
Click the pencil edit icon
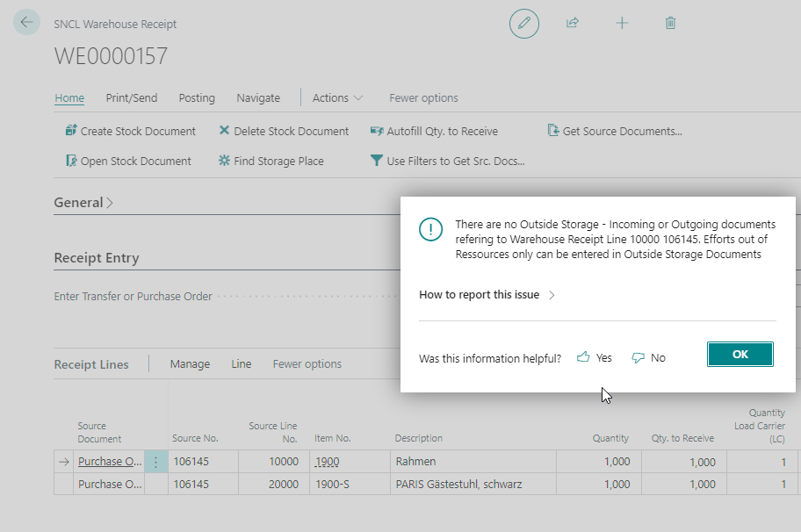point(524,24)
